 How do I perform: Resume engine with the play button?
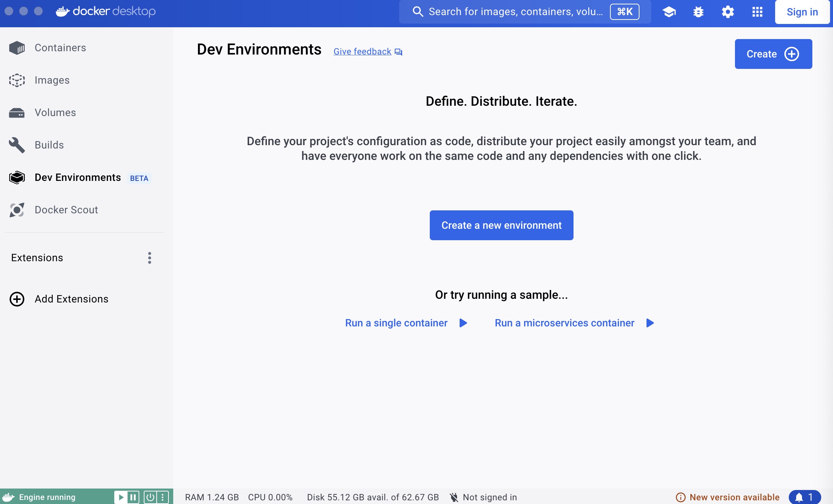[x=121, y=497]
